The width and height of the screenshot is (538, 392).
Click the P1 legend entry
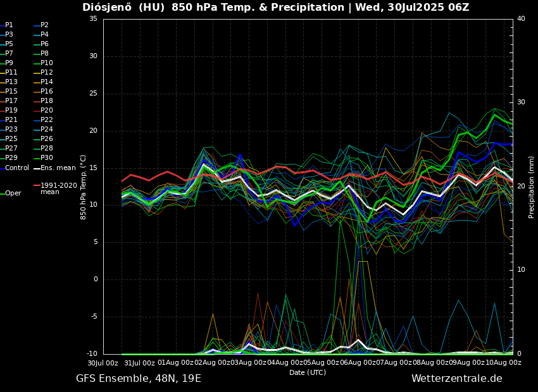(9, 25)
